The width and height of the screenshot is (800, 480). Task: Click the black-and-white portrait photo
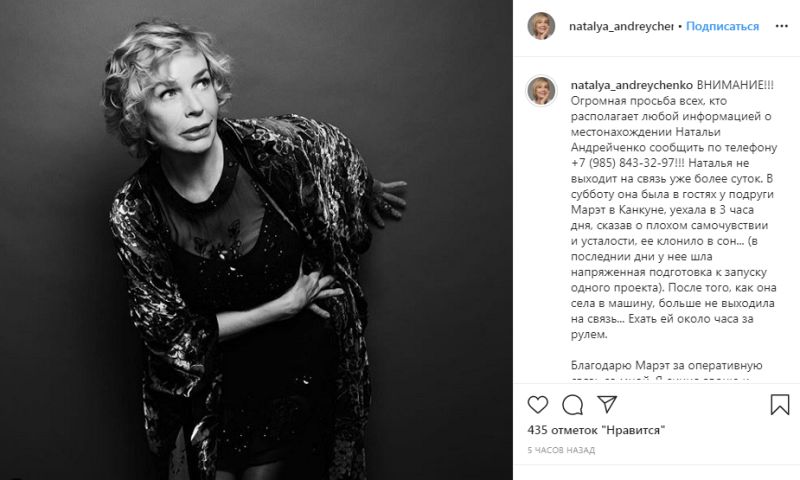256,240
